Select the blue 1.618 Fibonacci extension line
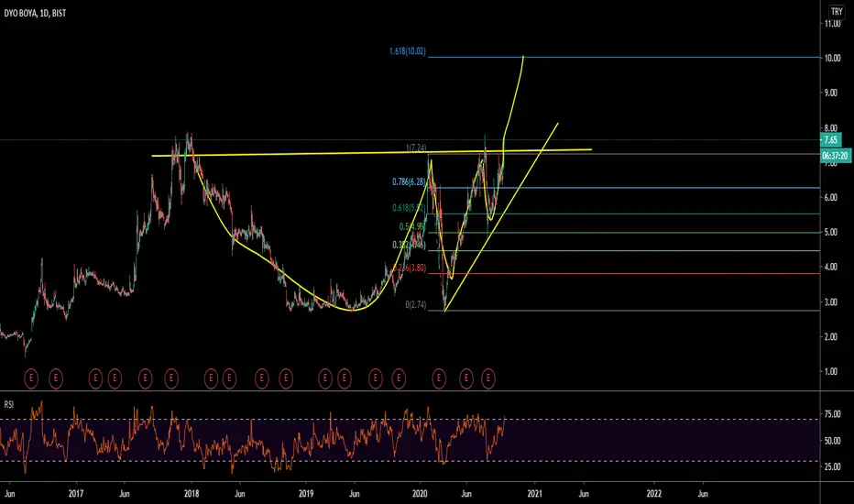This screenshot has width=854, height=504. click(x=624, y=57)
